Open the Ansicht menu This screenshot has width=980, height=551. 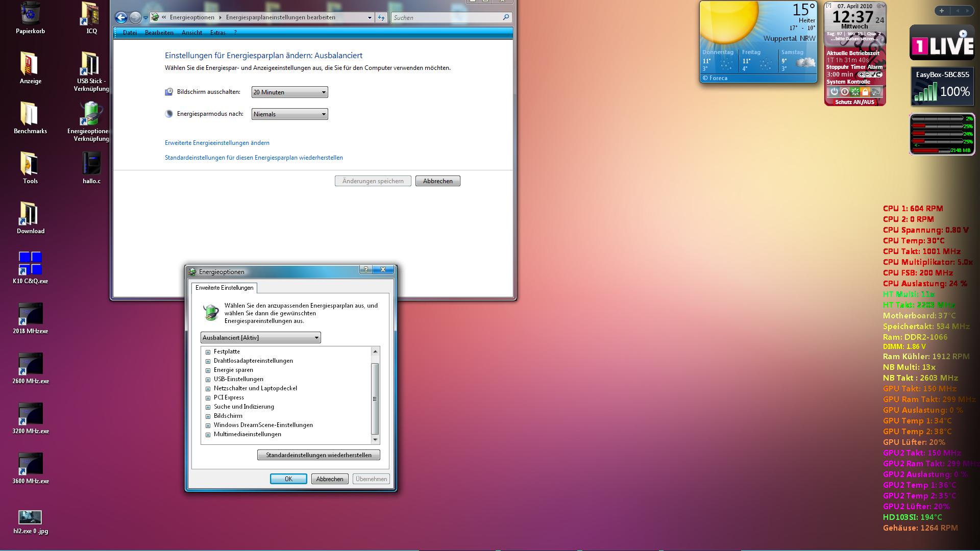[191, 33]
